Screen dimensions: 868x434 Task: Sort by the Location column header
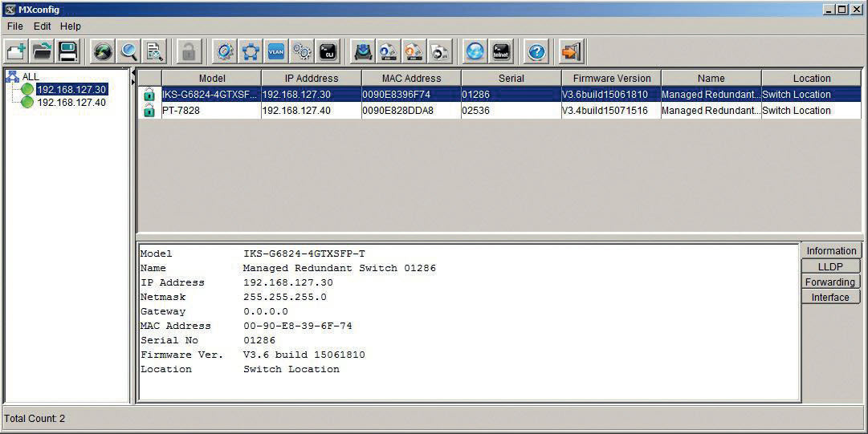coord(812,79)
